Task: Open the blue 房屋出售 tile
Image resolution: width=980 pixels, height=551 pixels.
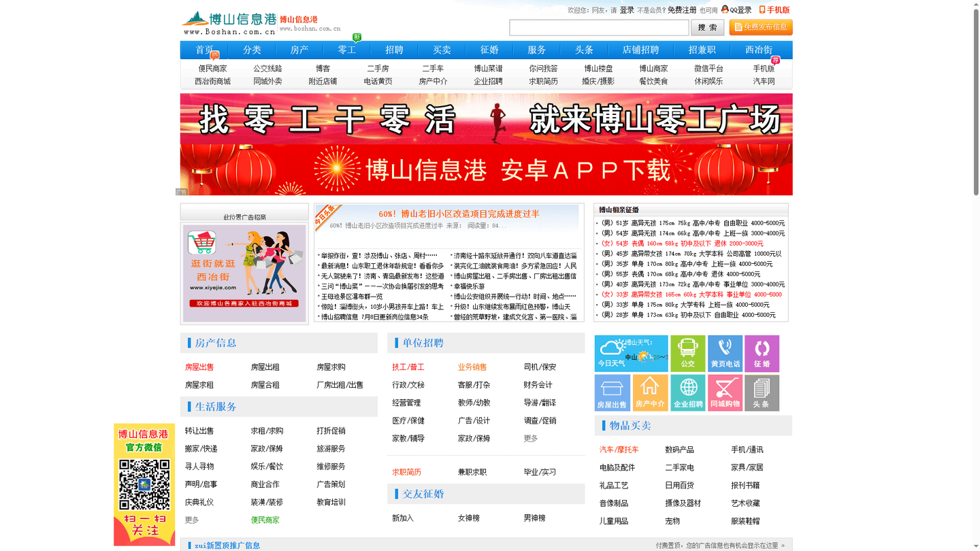Action: click(612, 393)
